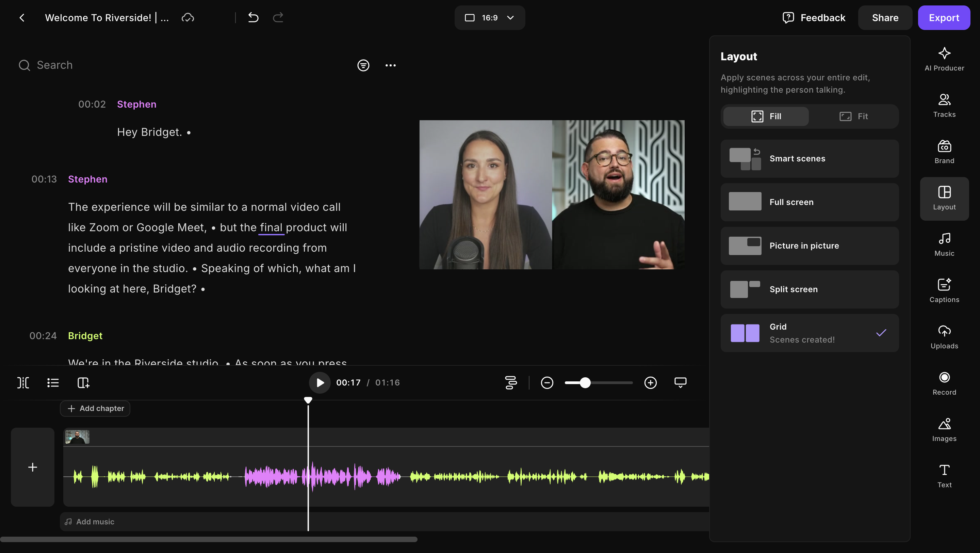This screenshot has width=980, height=553.
Task: Expand the timeline display options icon
Action: pyautogui.click(x=680, y=382)
